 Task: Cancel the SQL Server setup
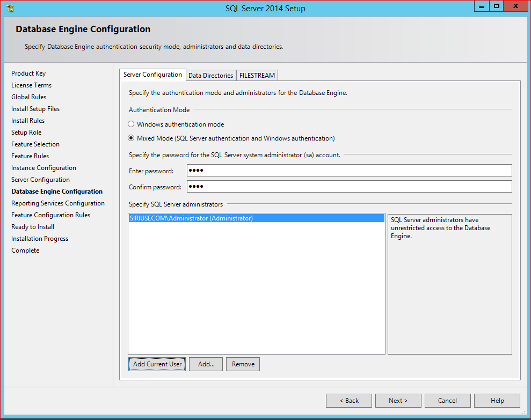(447, 401)
